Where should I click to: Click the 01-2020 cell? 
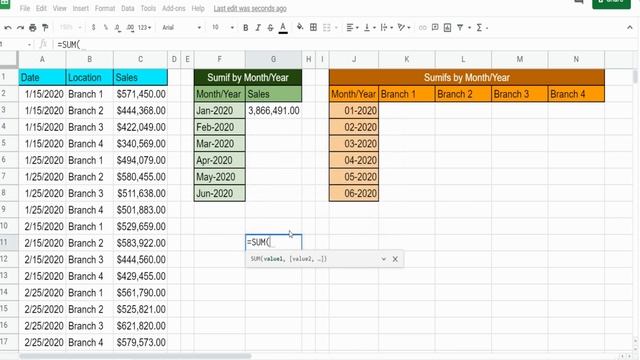pos(354,111)
